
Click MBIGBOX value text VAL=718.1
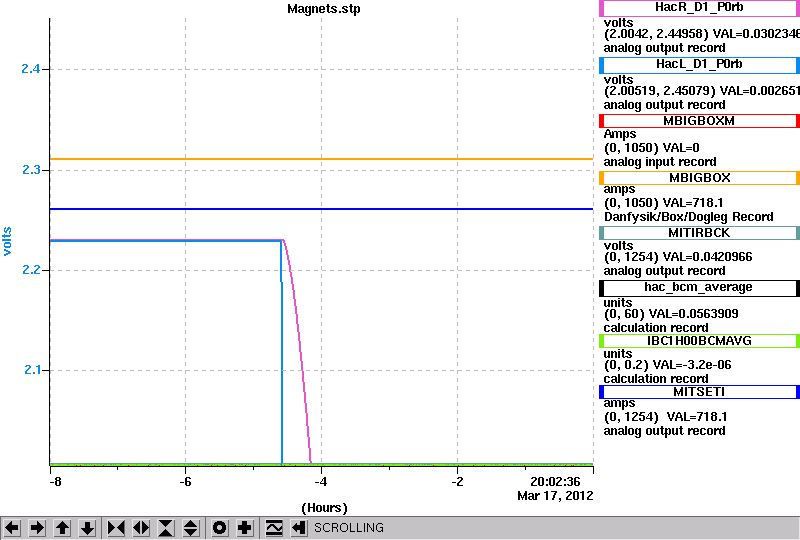point(693,203)
